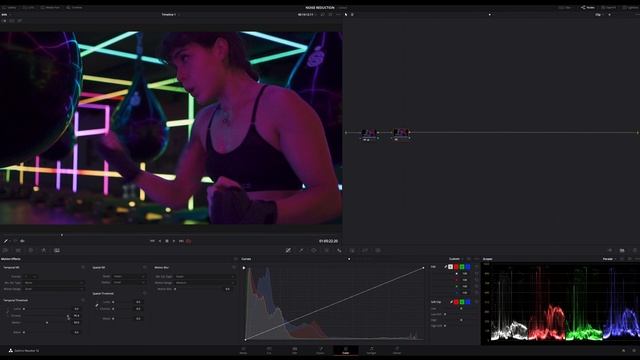Open the curves Custom mode dropdown
This screenshot has width=640, height=360.
tap(456, 259)
